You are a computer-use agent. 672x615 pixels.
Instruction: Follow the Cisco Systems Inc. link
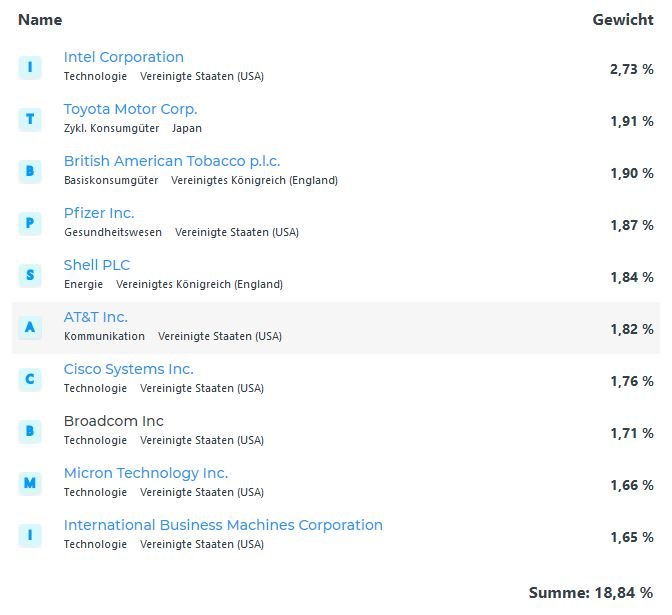pos(129,369)
